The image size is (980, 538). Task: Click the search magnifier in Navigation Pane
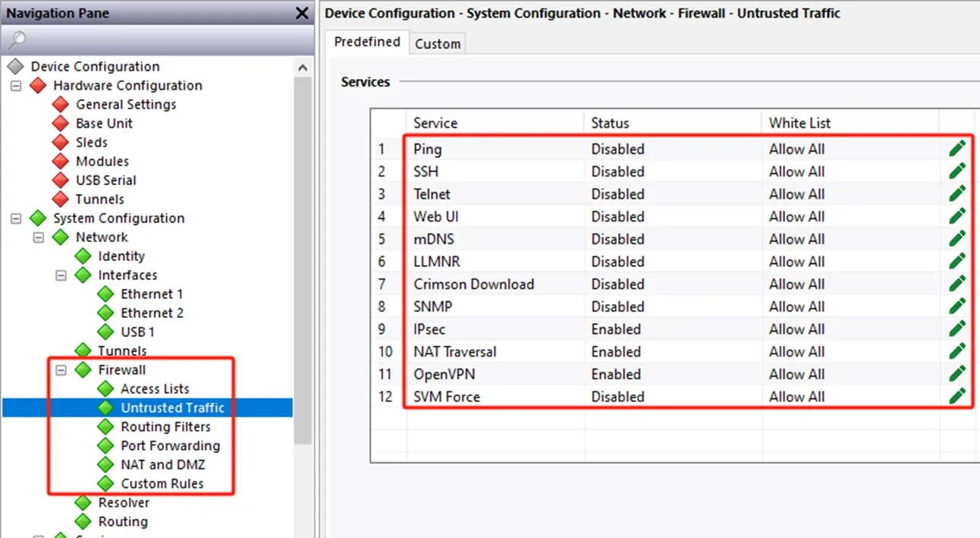(17, 39)
